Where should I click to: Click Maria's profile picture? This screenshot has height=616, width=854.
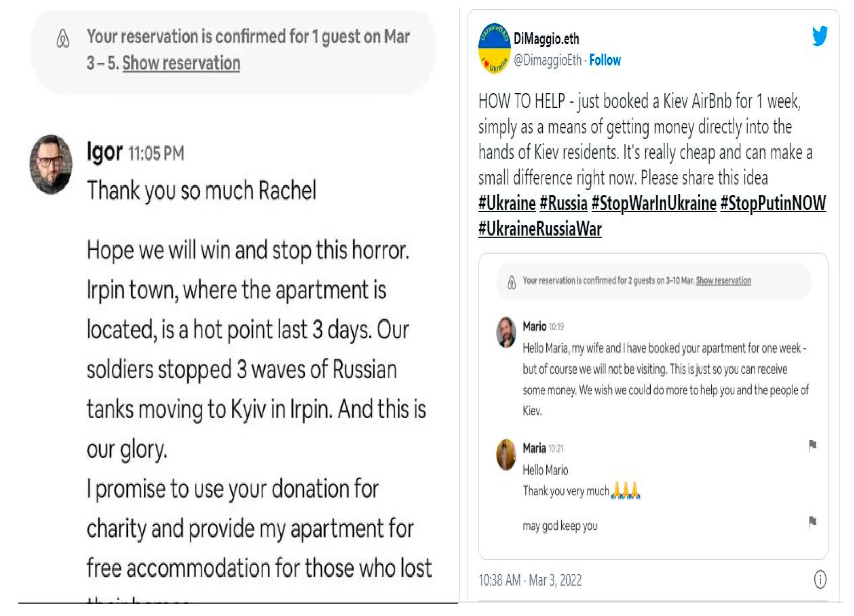(506, 454)
